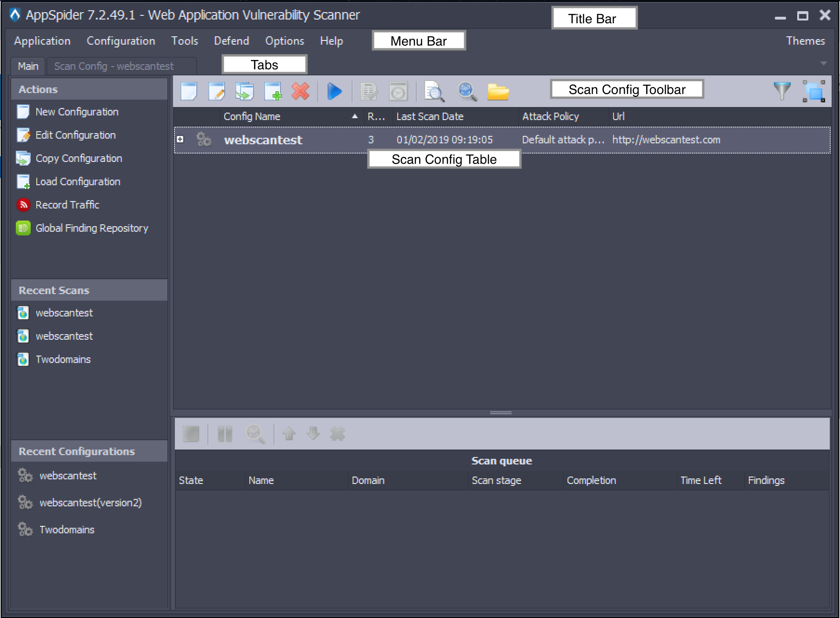Open the tab list dropdown arrow at far right

[x=824, y=63]
